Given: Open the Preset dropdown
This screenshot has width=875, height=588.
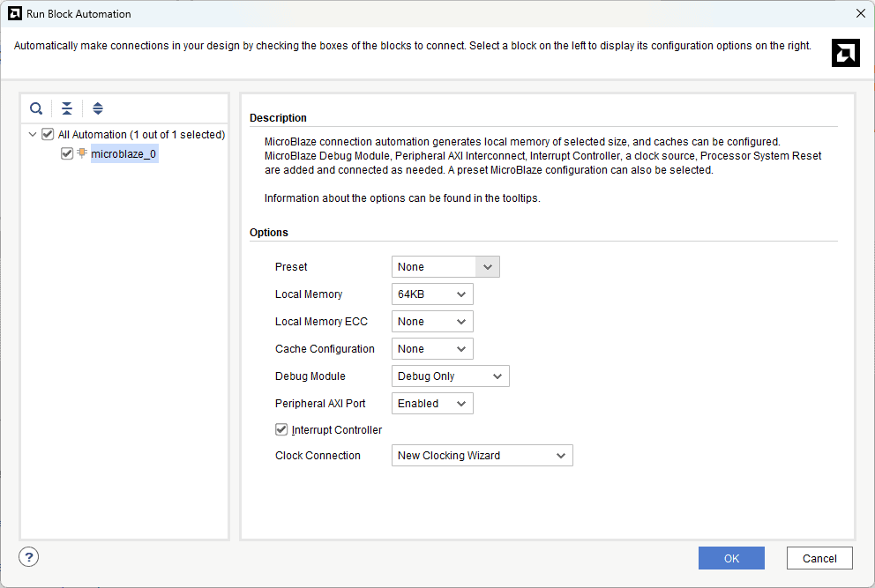Looking at the screenshot, I should [445, 267].
